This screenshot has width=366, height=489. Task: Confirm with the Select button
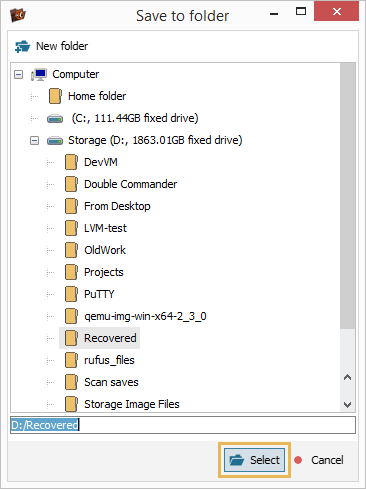pyautogui.click(x=255, y=460)
